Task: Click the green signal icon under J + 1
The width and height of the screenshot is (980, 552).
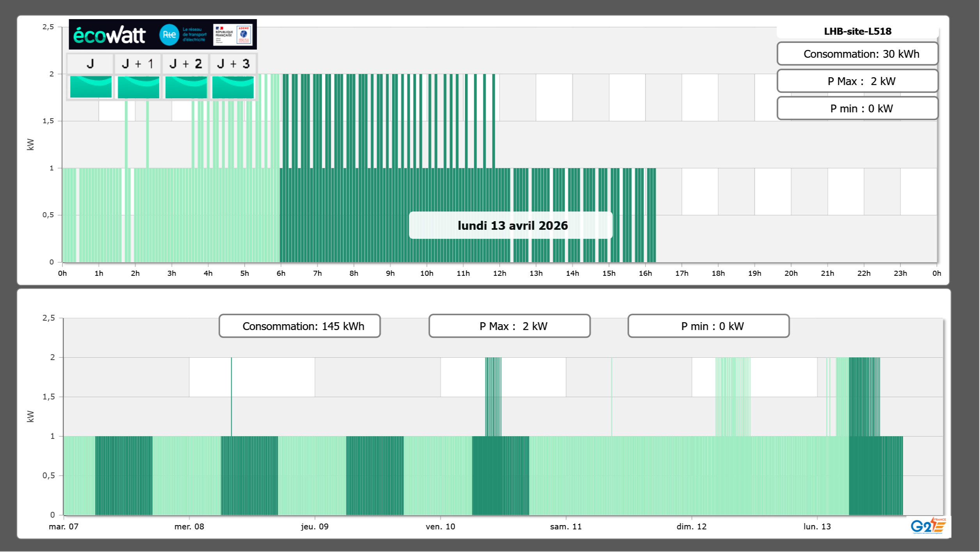Action: pos(138,87)
